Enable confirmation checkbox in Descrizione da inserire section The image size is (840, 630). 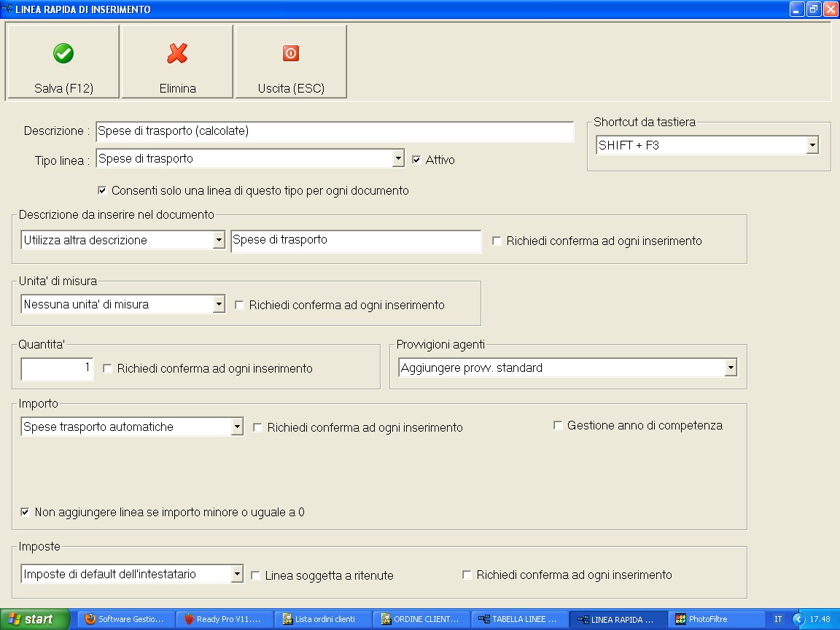click(x=497, y=241)
